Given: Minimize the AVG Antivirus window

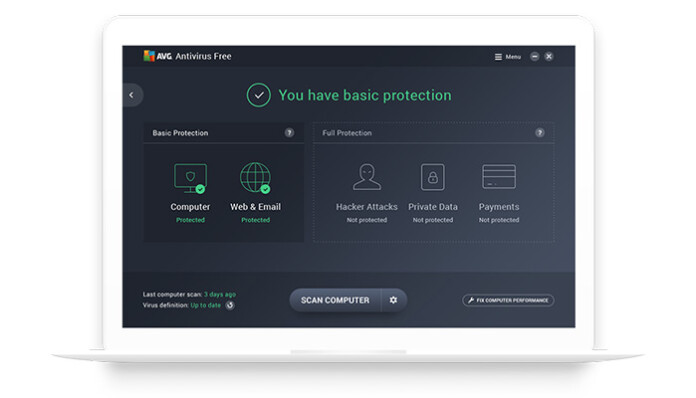Looking at the screenshot, I should pyautogui.click(x=534, y=56).
